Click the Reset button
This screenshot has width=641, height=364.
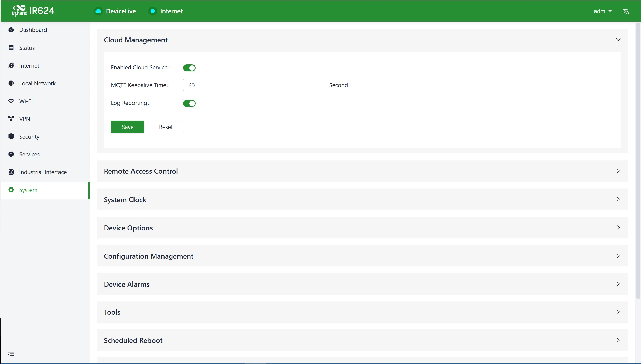166,127
